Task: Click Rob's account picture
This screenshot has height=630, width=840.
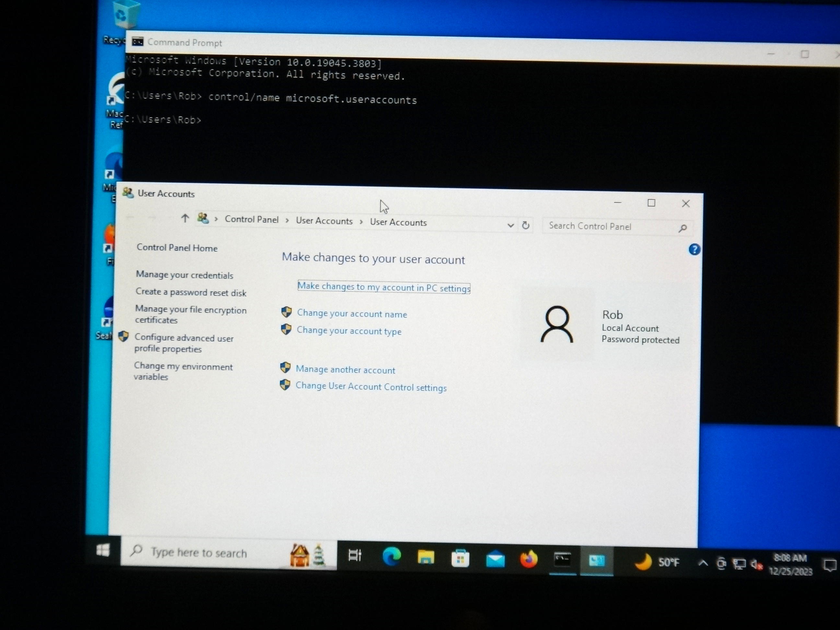Action: 557,325
